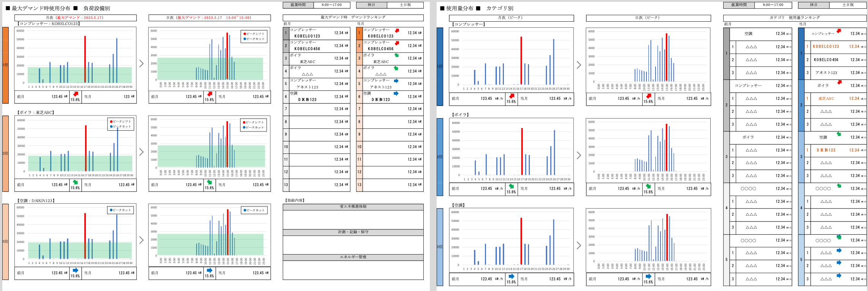The height and width of the screenshot is (291, 868).
Task: Click blue right arrow on 当月 rank 5 アネスト123
Action: (x=396, y=81)
